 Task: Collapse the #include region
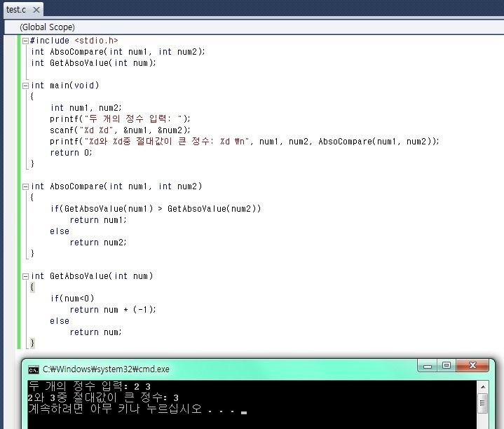click(25, 41)
